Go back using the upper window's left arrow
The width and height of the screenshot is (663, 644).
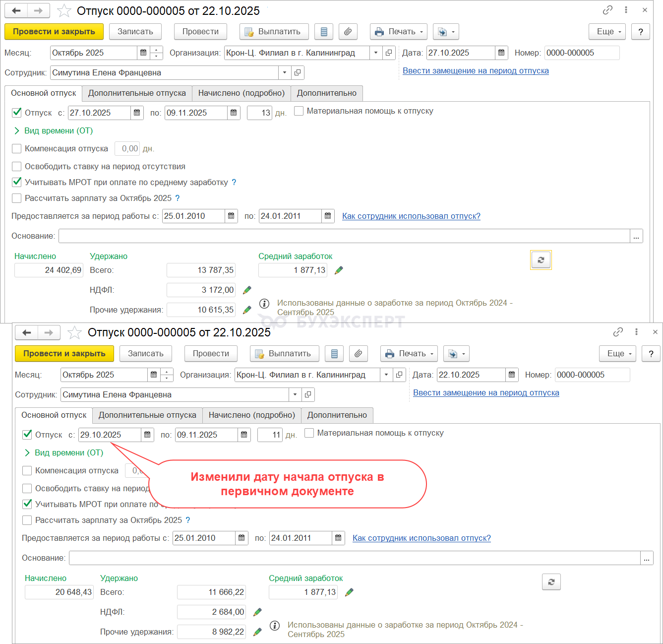16,10
